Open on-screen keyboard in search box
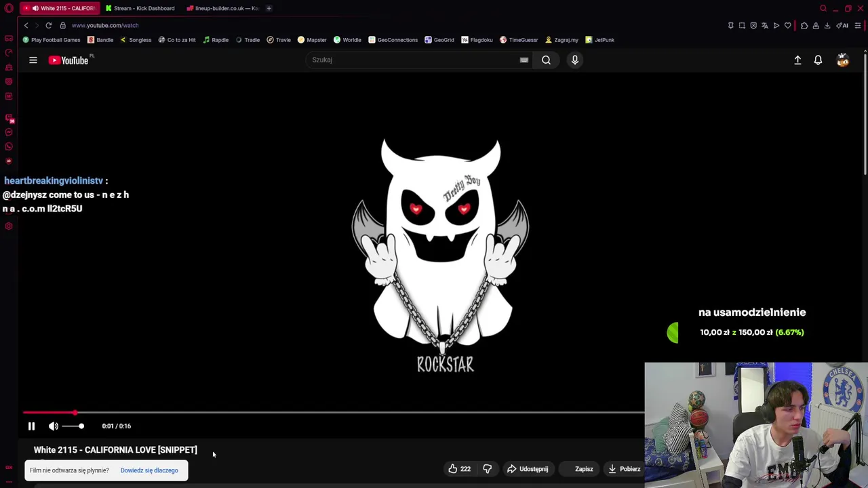 (524, 60)
